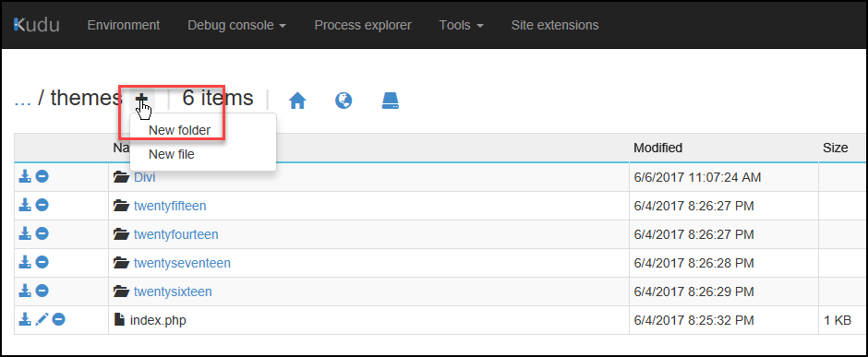868x357 pixels.
Task: Delete the twentysixteen folder
Action: point(42,291)
